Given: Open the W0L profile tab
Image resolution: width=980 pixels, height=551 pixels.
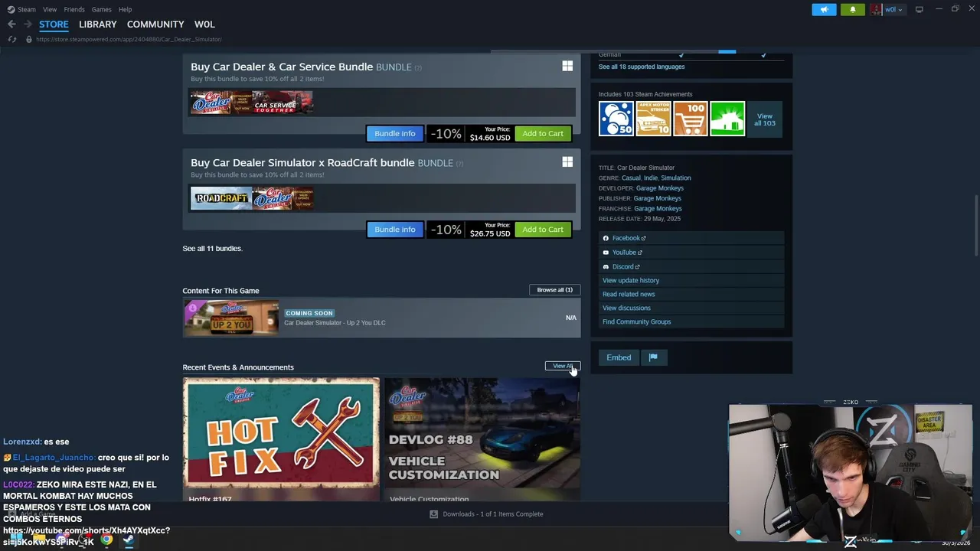Looking at the screenshot, I should click(x=204, y=24).
